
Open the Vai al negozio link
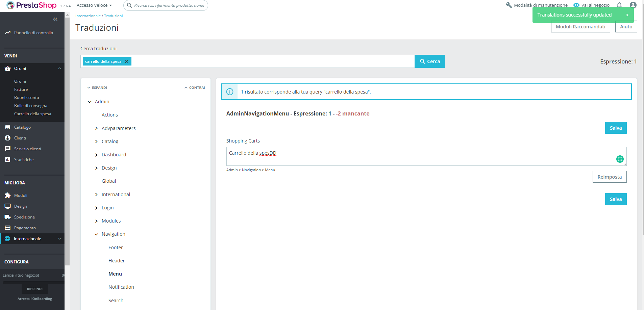(x=595, y=5)
